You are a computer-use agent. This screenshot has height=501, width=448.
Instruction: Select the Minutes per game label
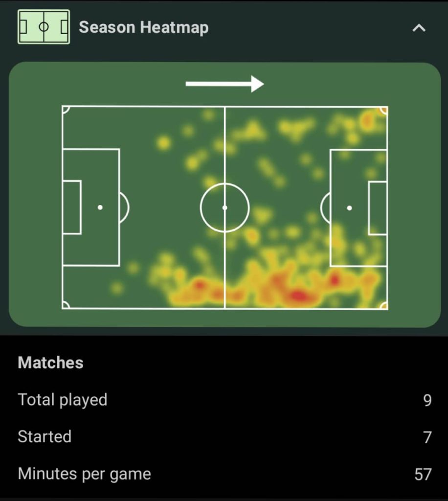84,474
